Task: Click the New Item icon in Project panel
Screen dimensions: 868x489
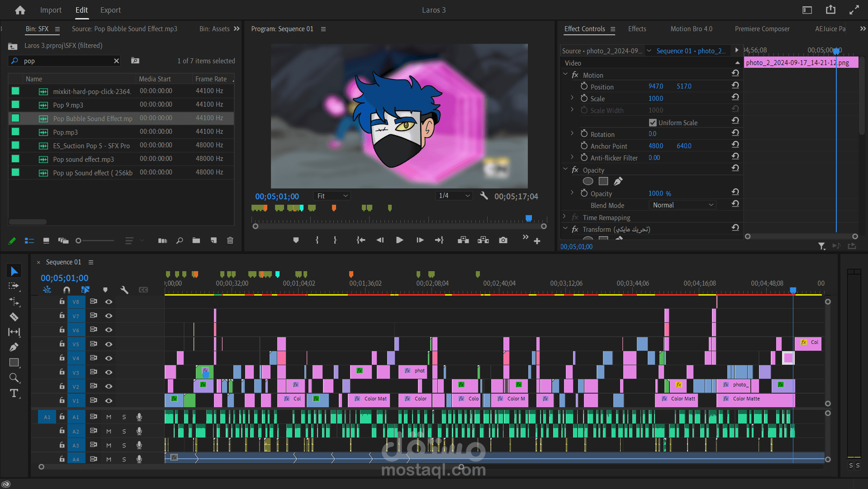Action: tap(213, 240)
